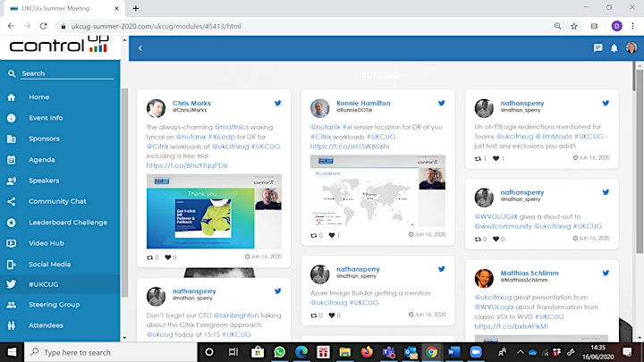The width and height of the screenshot is (644, 362).
Task: Reload the page in Chrome
Action: tap(43, 26)
